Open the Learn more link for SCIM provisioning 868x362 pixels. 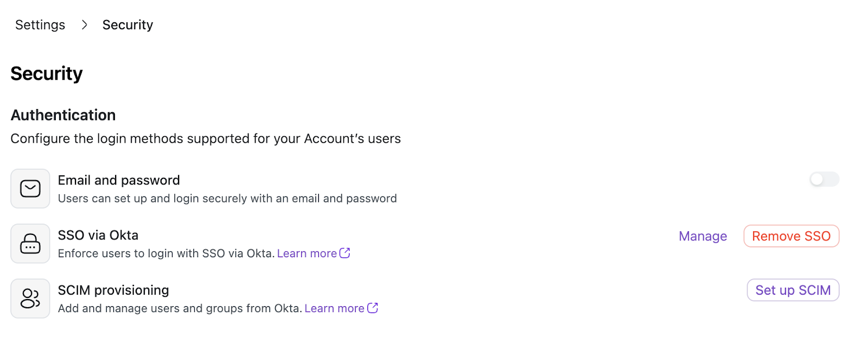[334, 308]
